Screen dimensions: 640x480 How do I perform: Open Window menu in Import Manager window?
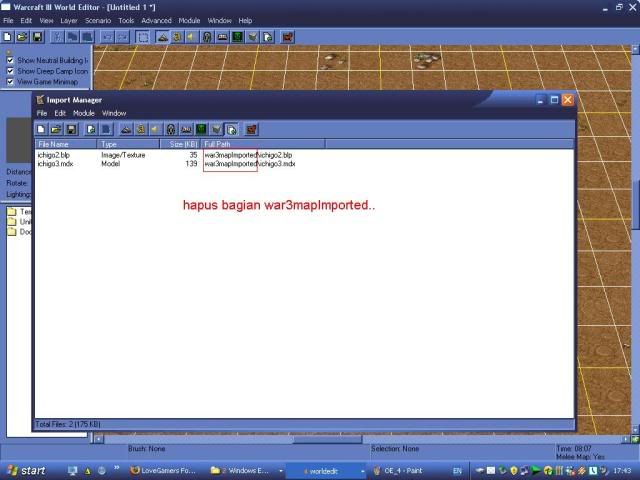click(x=114, y=113)
